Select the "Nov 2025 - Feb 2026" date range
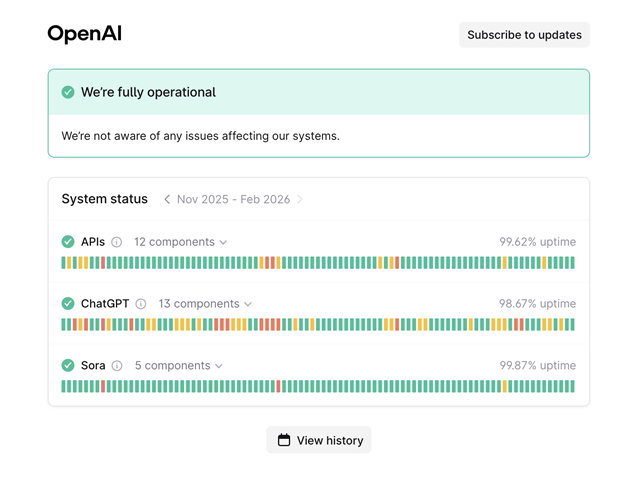624x493 pixels. click(233, 199)
